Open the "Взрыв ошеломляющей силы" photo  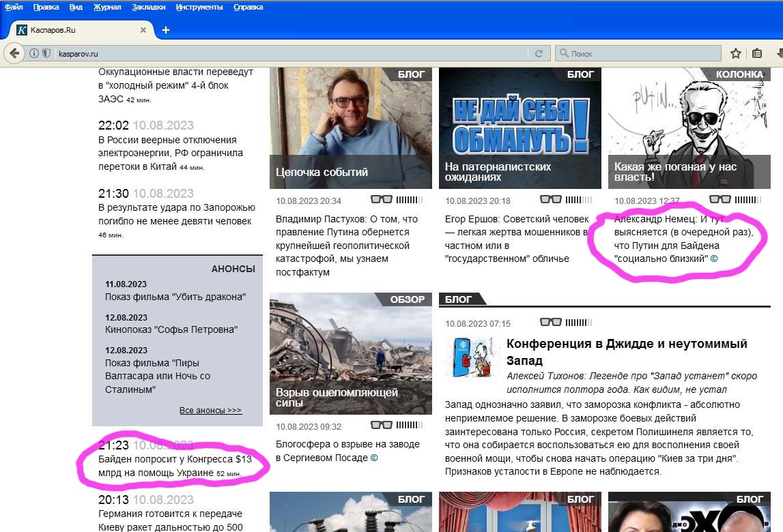(x=351, y=353)
